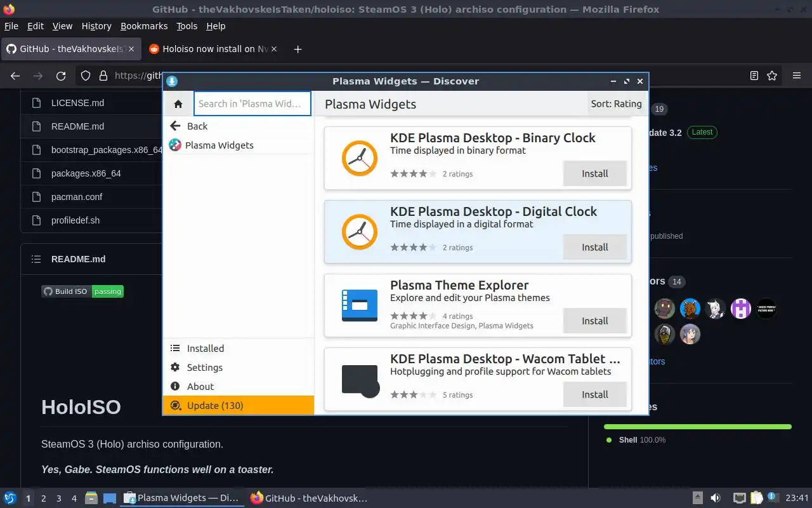
Task: Open Firefox Tools menu
Action: [x=187, y=26]
